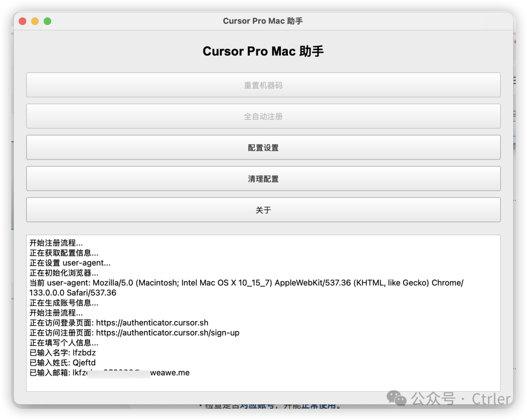
Task: Click the WeChat logo in the watermark
Action: click(397, 399)
